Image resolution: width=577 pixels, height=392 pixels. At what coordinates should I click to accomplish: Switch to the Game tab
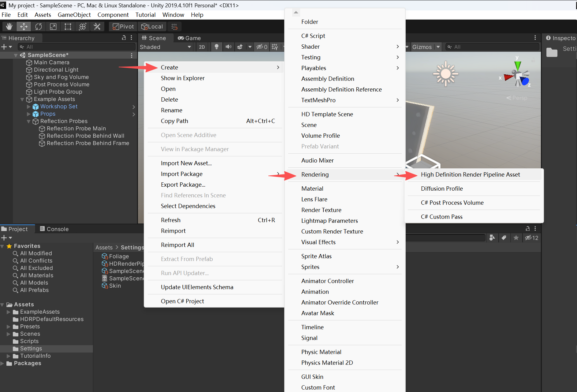tap(189, 38)
